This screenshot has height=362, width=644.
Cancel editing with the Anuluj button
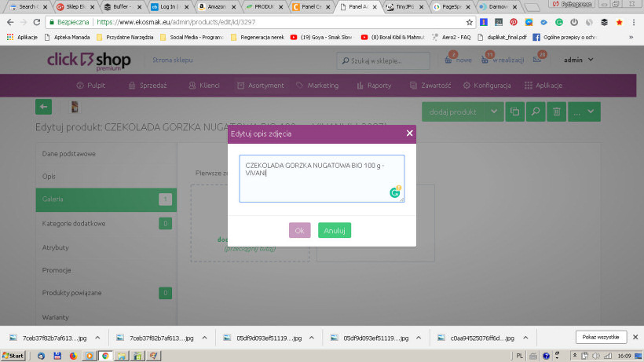[x=335, y=230]
